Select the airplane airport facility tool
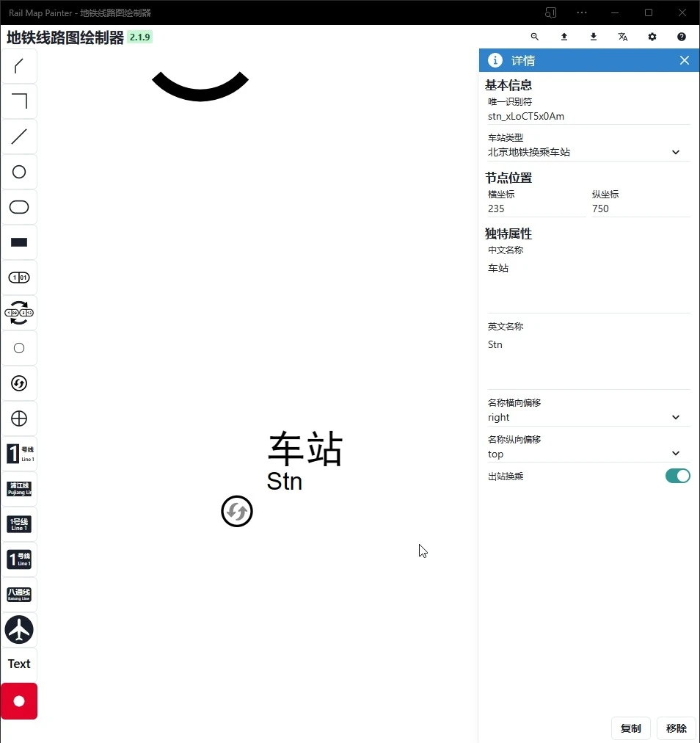 point(19,630)
